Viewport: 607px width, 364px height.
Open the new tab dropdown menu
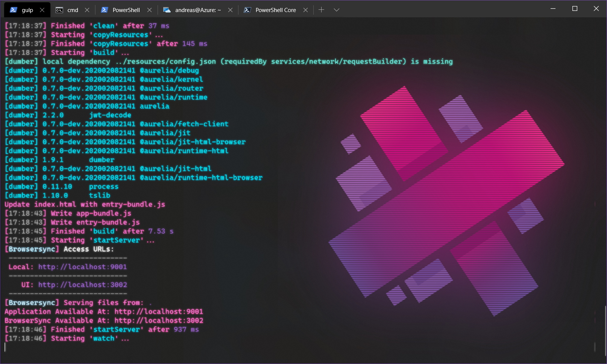pos(337,10)
